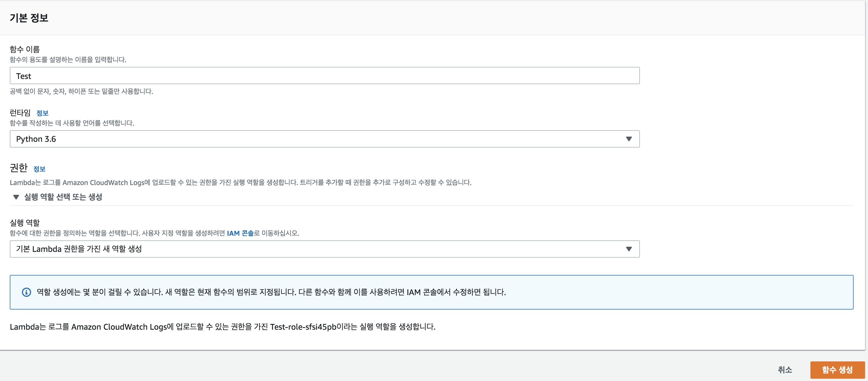The image size is (868, 381).
Task: Open the 정보 link next to 권한
Action: click(x=39, y=169)
